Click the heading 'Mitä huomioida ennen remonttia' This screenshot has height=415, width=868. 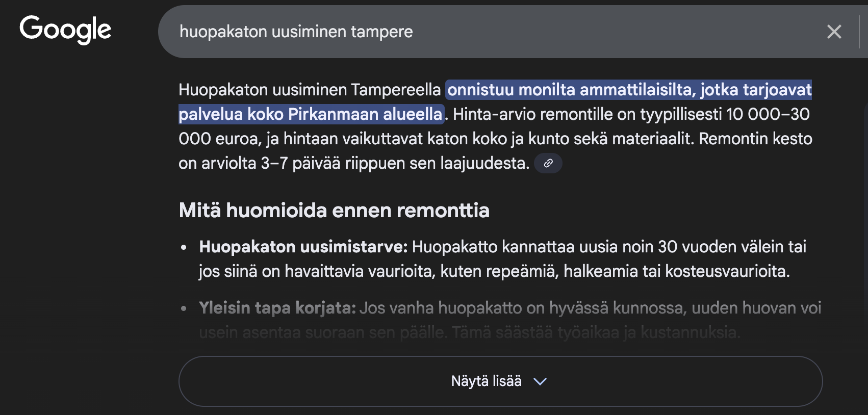(x=334, y=210)
